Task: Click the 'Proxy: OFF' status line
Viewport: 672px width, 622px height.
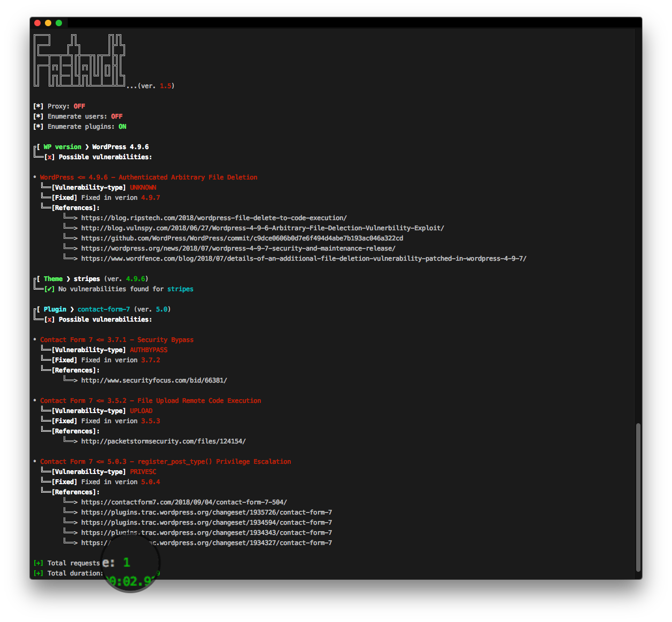Action: tap(59, 106)
